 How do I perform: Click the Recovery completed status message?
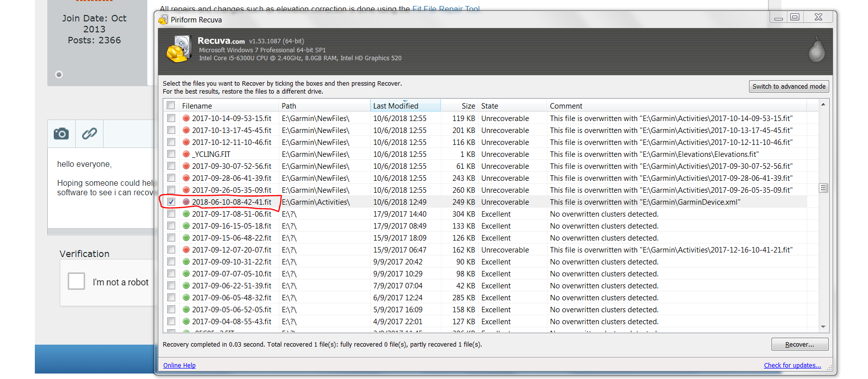tap(323, 345)
